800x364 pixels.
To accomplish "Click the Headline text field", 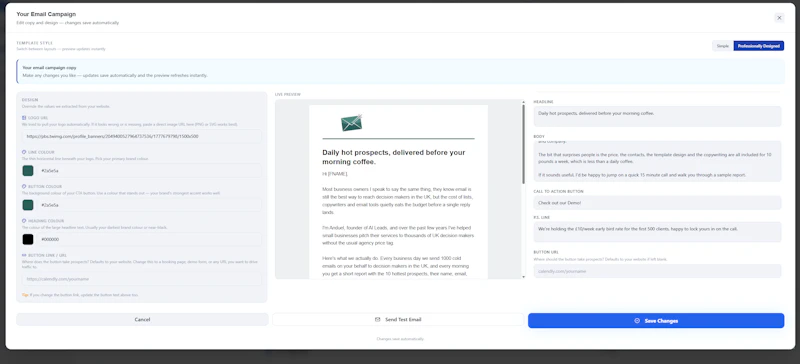I will pyautogui.click(x=657, y=116).
